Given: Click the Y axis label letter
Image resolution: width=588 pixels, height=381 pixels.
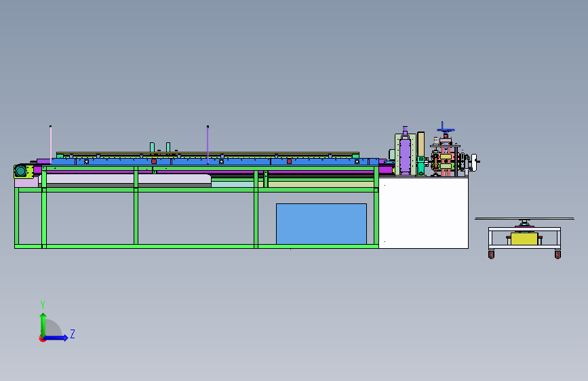Looking at the screenshot, I should coord(43,304).
